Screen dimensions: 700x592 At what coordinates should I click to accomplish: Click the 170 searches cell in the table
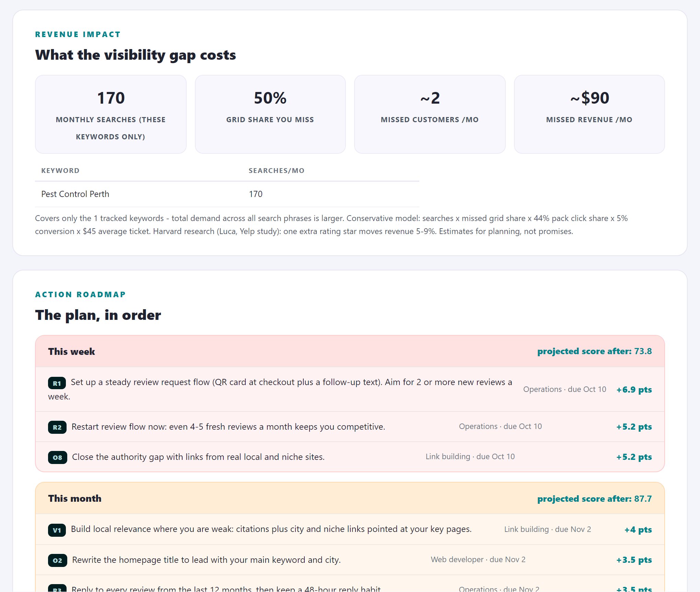(x=256, y=194)
